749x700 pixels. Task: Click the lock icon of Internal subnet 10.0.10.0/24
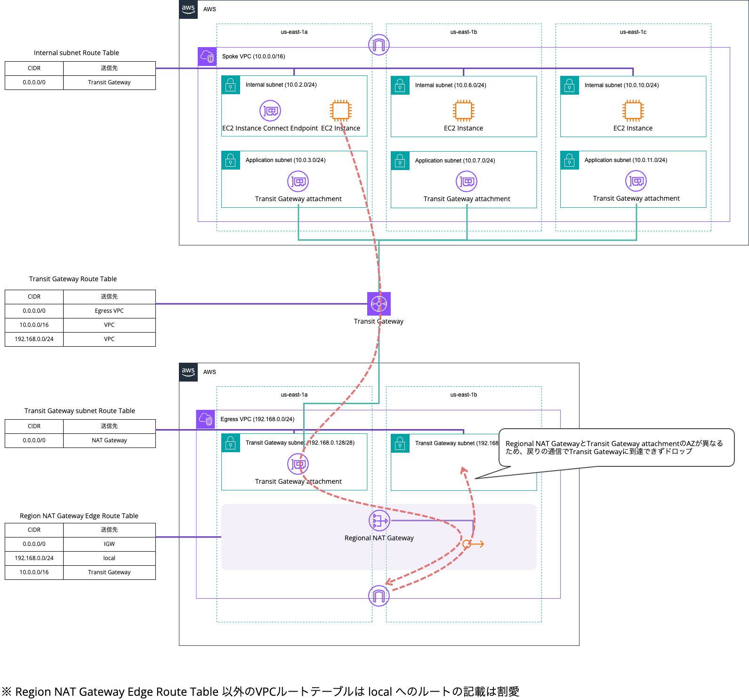click(570, 85)
